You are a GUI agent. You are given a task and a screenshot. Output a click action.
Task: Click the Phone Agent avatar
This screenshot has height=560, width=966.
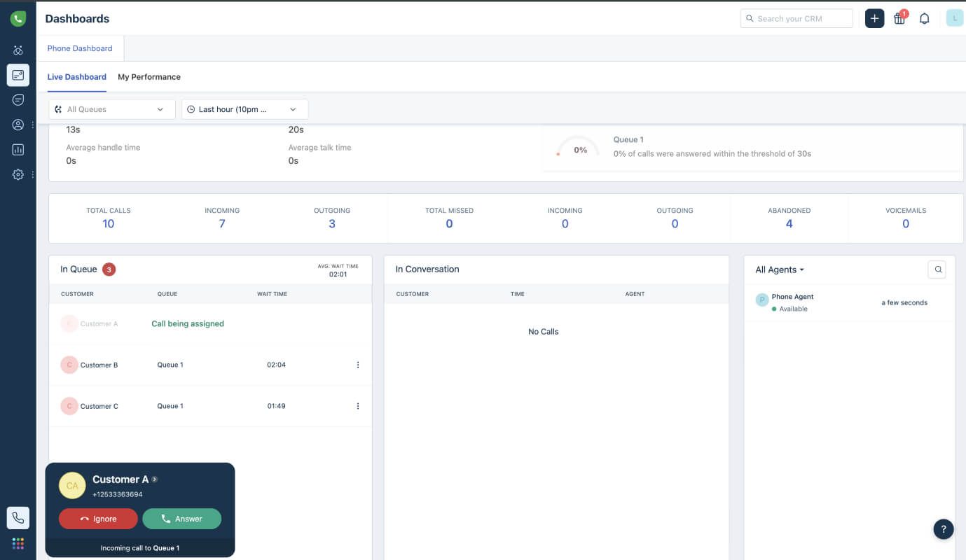(762, 300)
